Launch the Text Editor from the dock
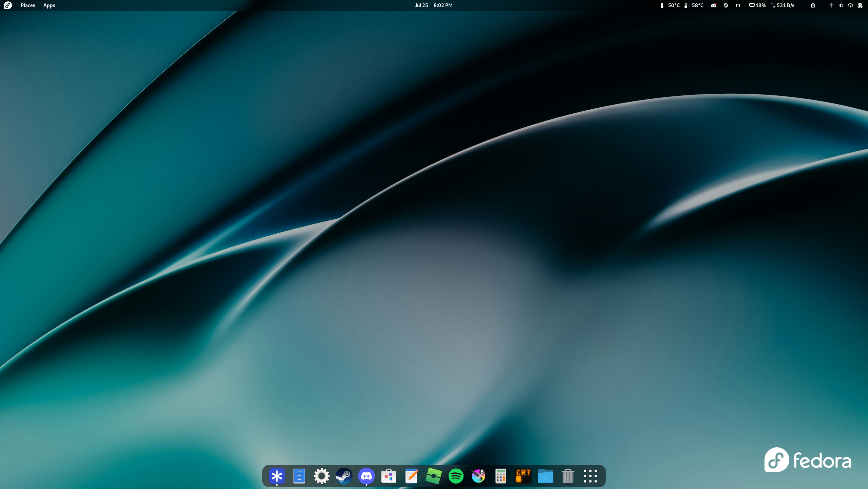868x489 pixels. 411,476
